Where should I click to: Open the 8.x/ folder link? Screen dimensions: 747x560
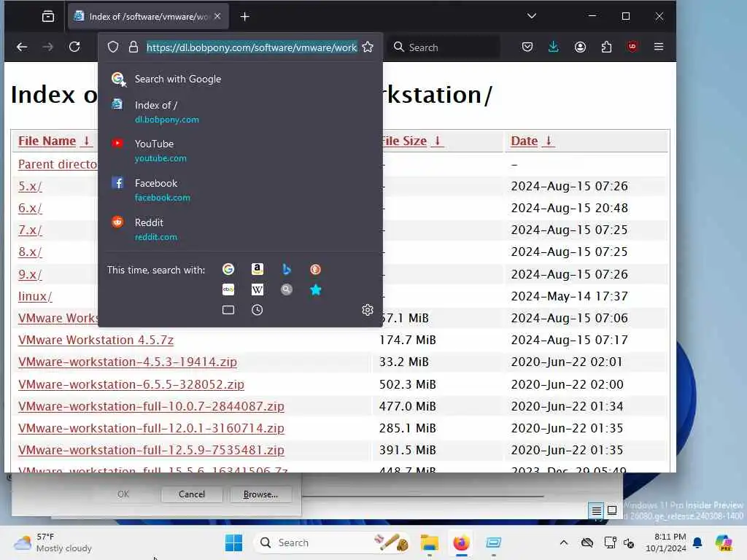30,252
